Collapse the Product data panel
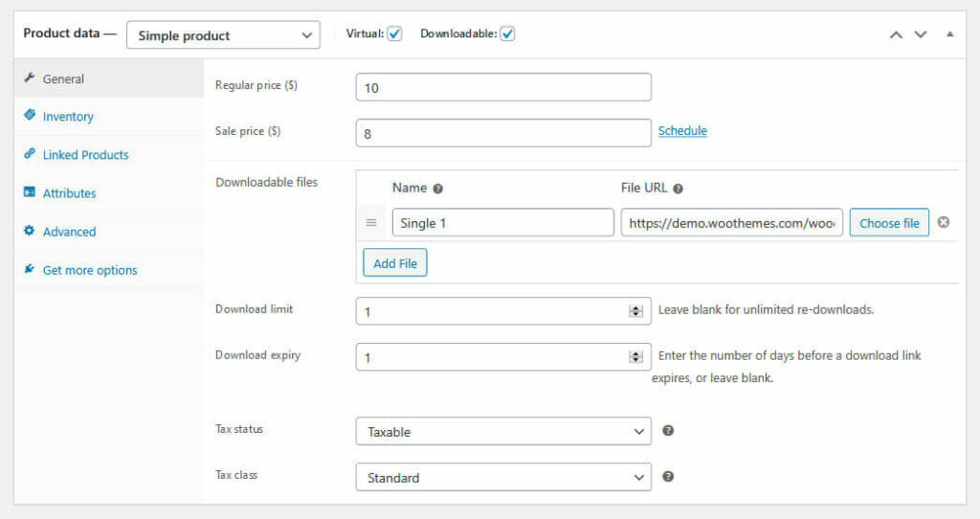The height and width of the screenshot is (519, 980). coord(950,34)
